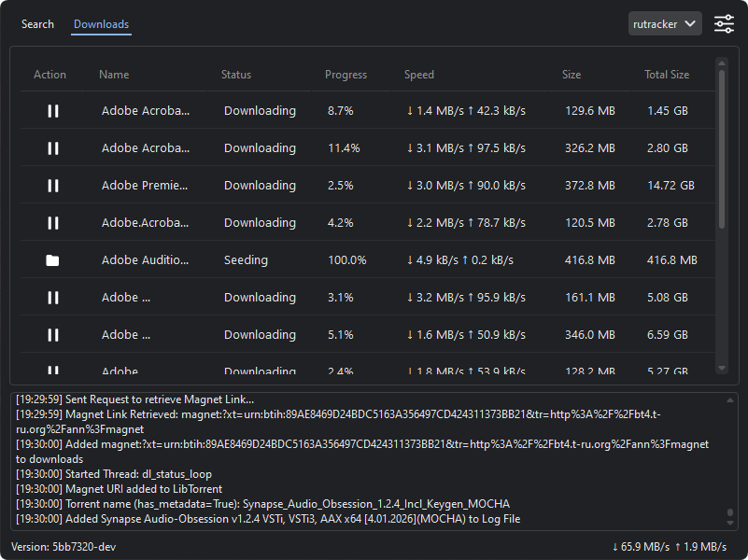The width and height of the screenshot is (748, 560).
Task: Click the 372.8 MB size cell
Action: pyautogui.click(x=589, y=186)
